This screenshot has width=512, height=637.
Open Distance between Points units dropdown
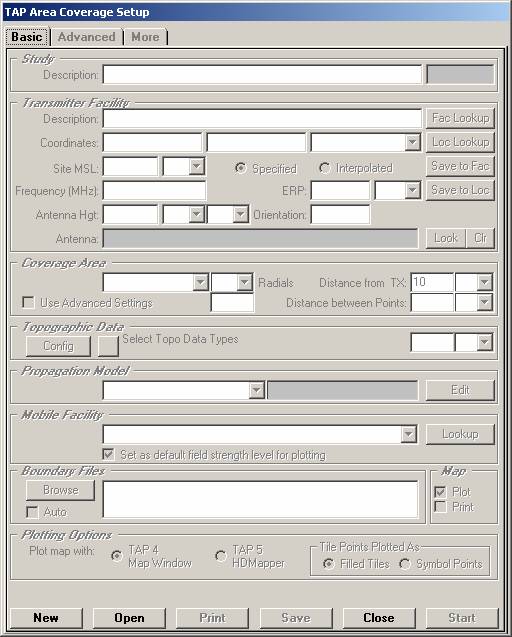click(x=485, y=302)
